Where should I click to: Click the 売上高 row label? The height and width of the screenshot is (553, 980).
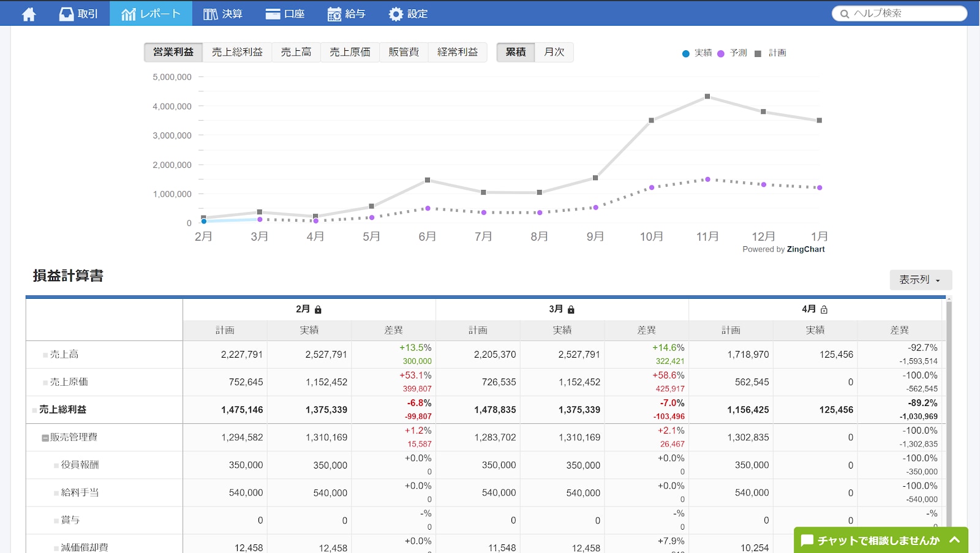tap(64, 355)
